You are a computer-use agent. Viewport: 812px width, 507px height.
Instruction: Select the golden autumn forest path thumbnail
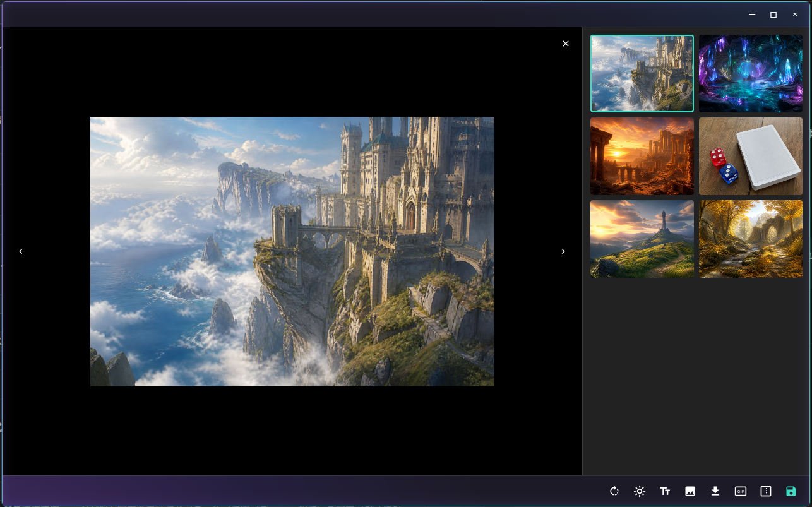[x=751, y=239]
